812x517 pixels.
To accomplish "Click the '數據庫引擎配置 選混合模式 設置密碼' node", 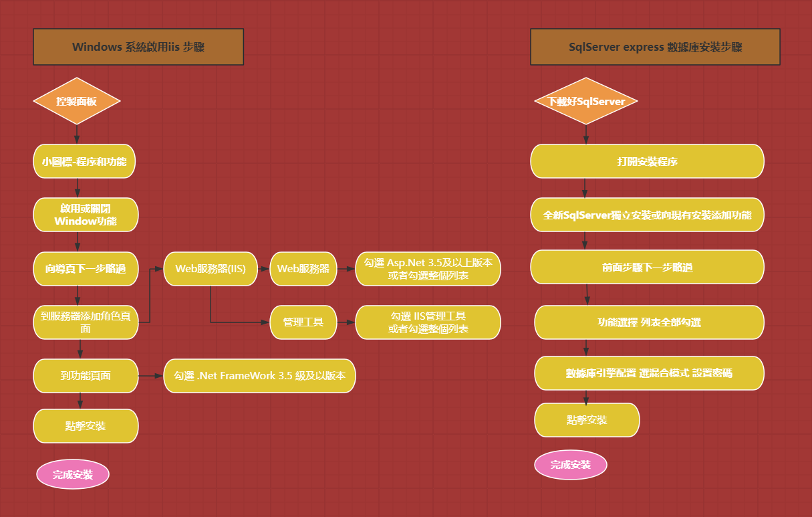I will (x=648, y=373).
